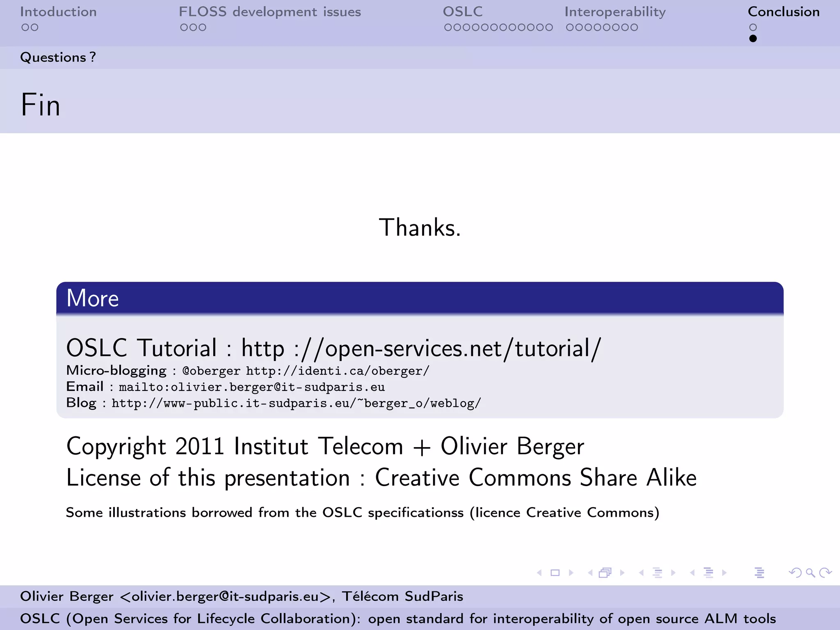
Task: Click the slide rectangle navigation icon
Action: click(555, 573)
